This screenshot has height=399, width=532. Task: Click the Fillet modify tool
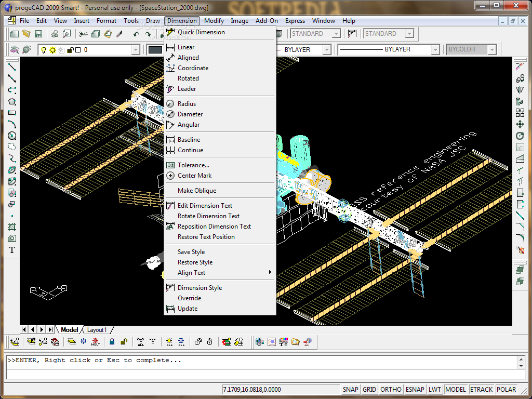pyautogui.click(x=520, y=238)
